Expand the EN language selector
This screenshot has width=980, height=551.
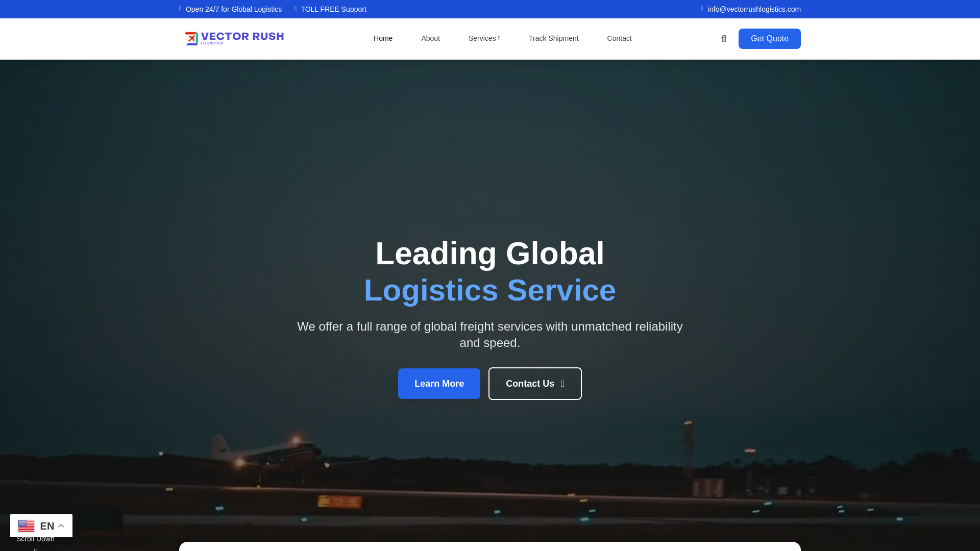41,525
